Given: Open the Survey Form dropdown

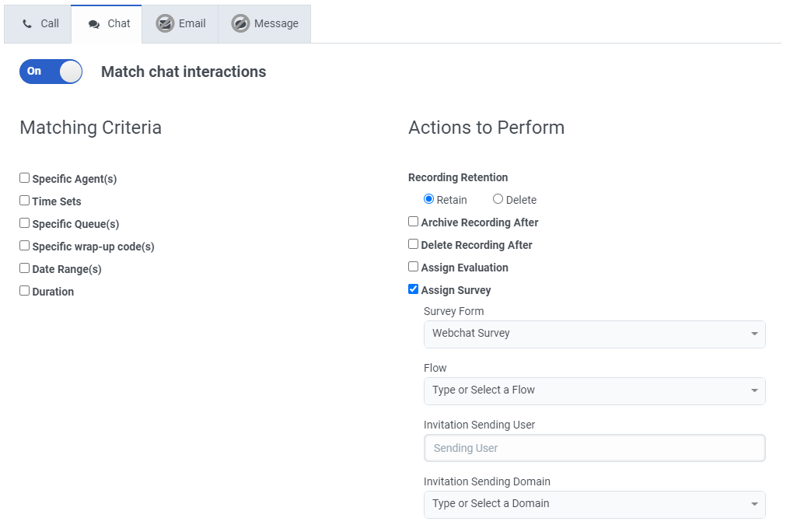Looking at the screenshot, I should tap(594, 334).
